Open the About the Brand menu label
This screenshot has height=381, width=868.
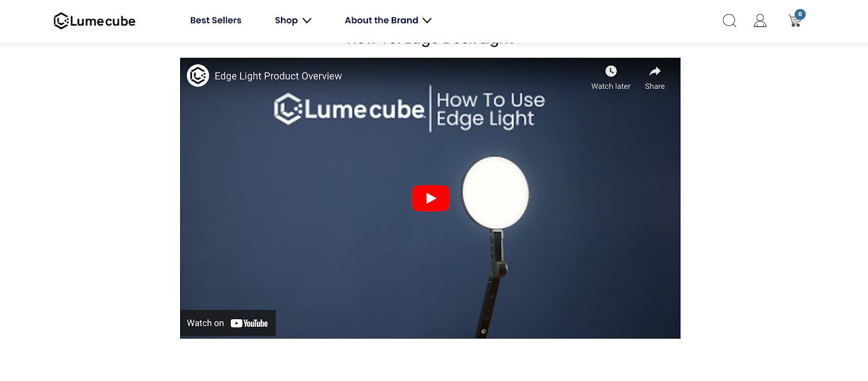[381, 20]
